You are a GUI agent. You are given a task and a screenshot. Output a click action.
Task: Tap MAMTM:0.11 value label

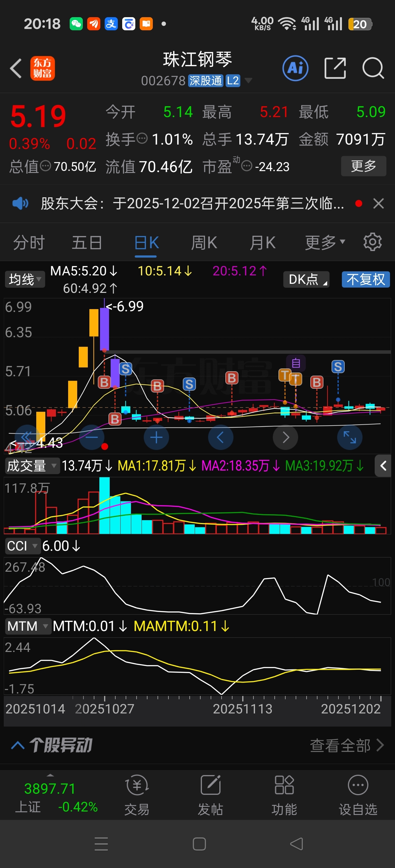(x=182, y=626)
